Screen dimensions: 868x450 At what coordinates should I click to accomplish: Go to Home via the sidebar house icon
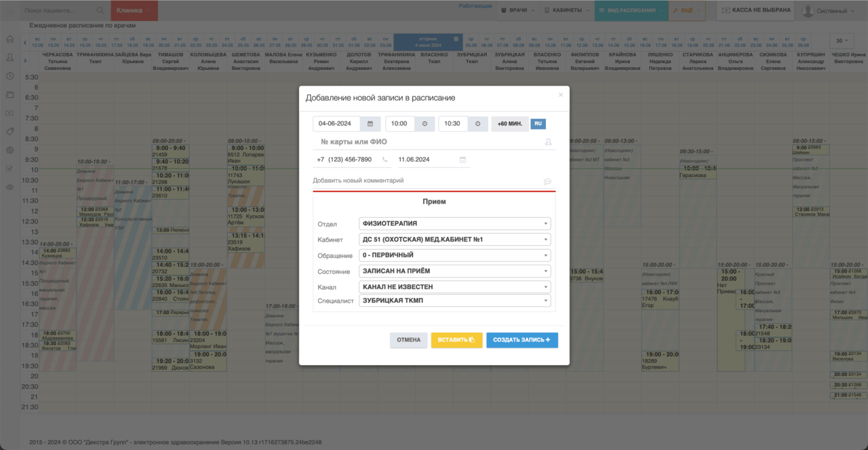[x=9, y=39]
